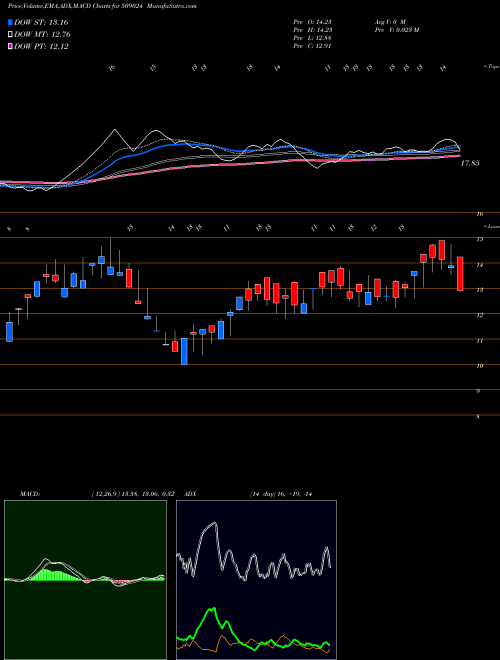Click the last red candlestick on the chart

460,274
